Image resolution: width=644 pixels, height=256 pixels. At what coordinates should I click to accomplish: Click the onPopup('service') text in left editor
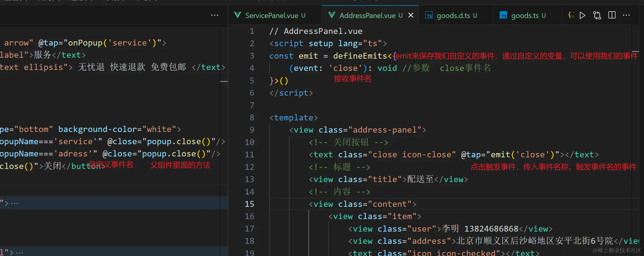[x=112, y=42]
